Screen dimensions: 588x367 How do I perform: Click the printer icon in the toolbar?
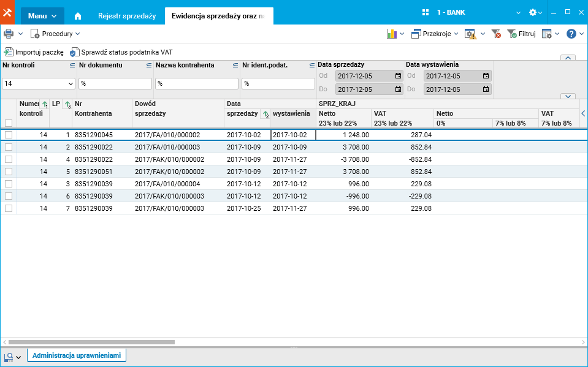point(9,34)
